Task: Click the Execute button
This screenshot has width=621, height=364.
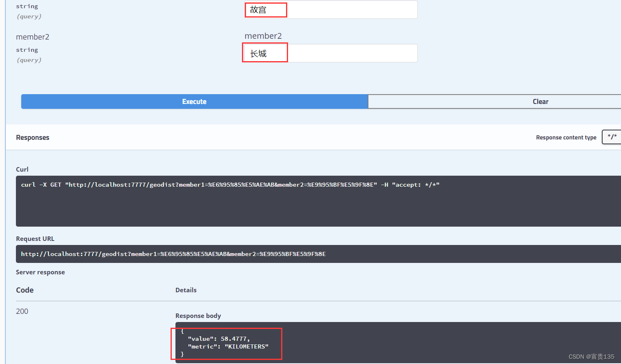Action: (x=194, y=101)
